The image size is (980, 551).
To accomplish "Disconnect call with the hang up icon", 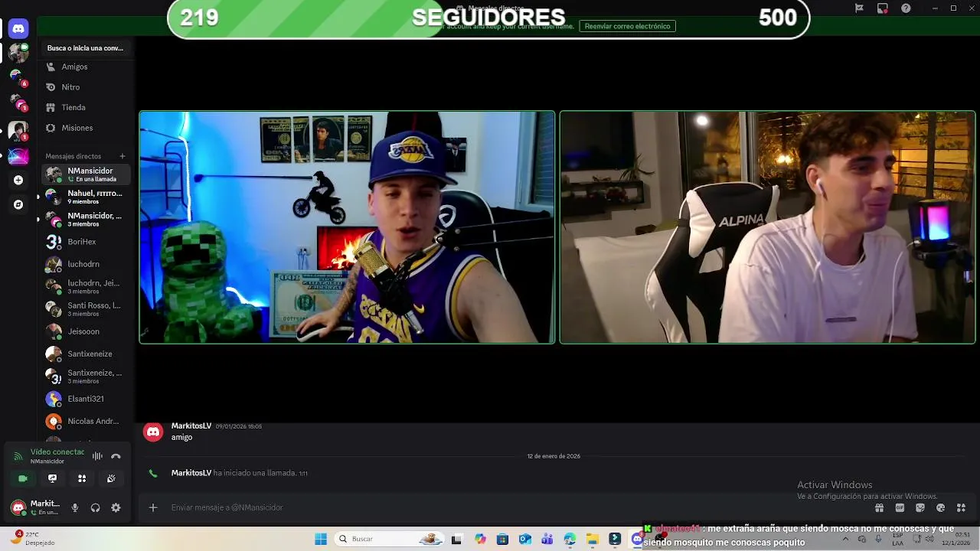I will tap(116, 456).
